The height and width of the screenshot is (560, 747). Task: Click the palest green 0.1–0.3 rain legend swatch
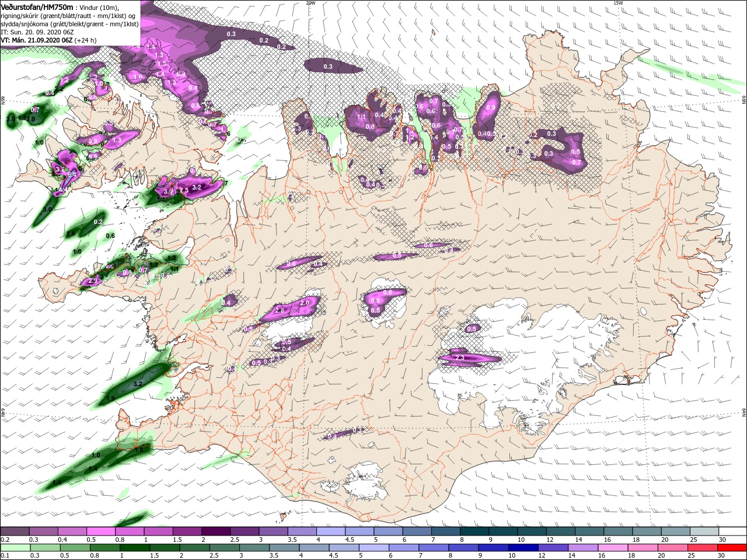tap(15, 548)
